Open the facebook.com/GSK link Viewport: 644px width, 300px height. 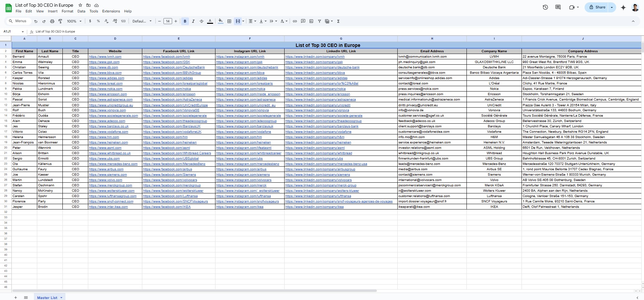tap(166, 62)
